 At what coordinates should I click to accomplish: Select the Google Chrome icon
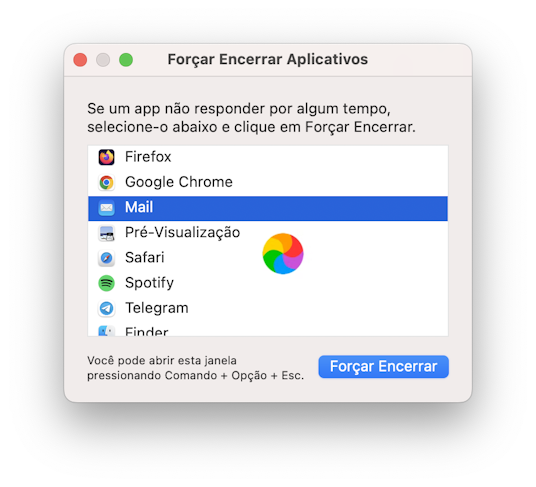click(106, 182)
